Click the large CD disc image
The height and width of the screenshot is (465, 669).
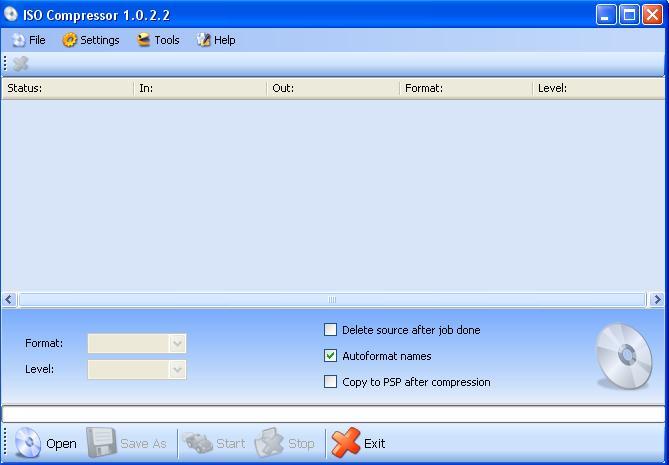(623, 356)
